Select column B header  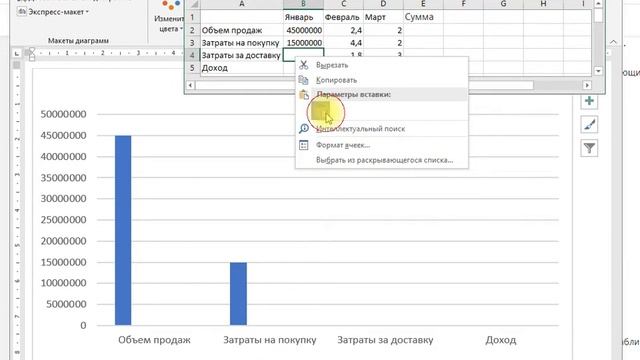coord(303,4)
